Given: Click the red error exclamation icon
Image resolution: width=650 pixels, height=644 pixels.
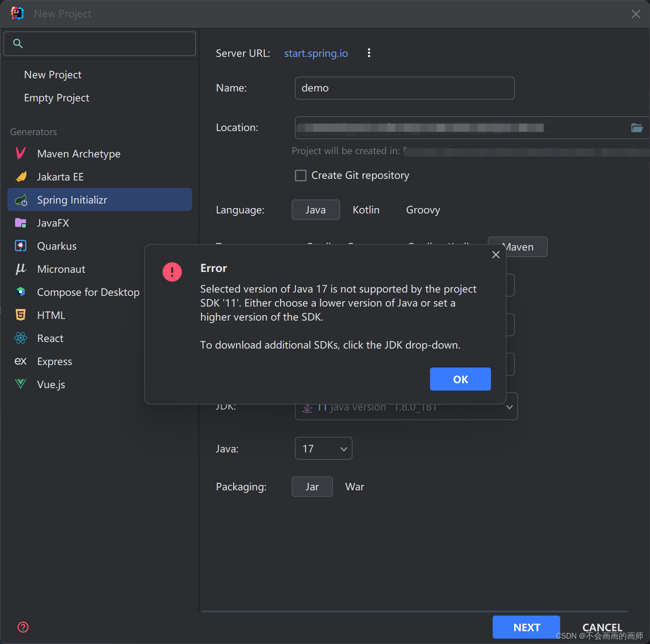Looking at the screenshot, I should click(172, 272).
